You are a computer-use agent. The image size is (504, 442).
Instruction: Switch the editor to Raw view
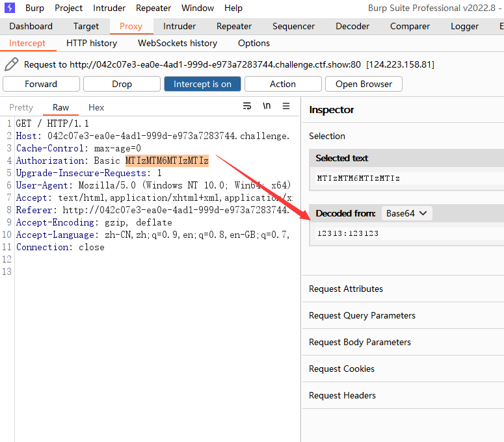pyautogui.click(x=60, y=108)
